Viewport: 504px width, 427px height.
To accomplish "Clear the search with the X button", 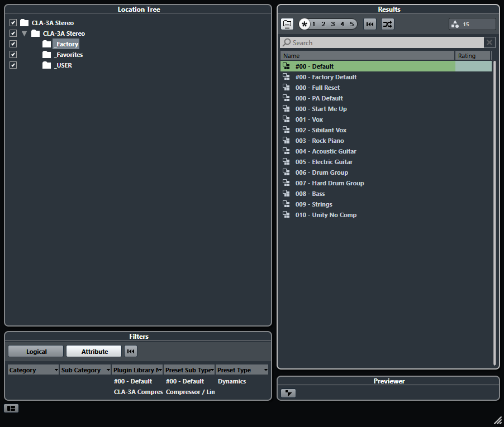I will [x=489, y=42].
